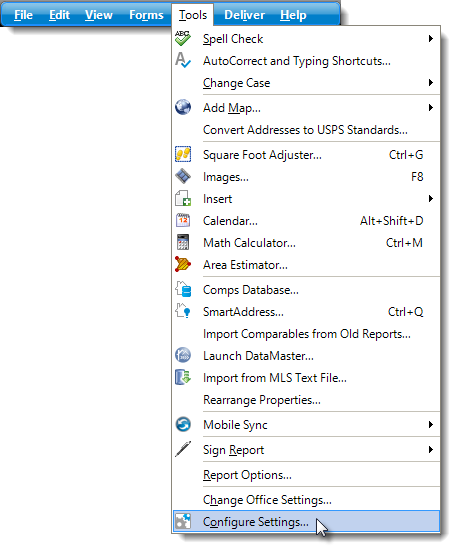Click the Area Estimator label
Image resolution: width=450 pixels, height=546 pixels.
click(245, 265)
